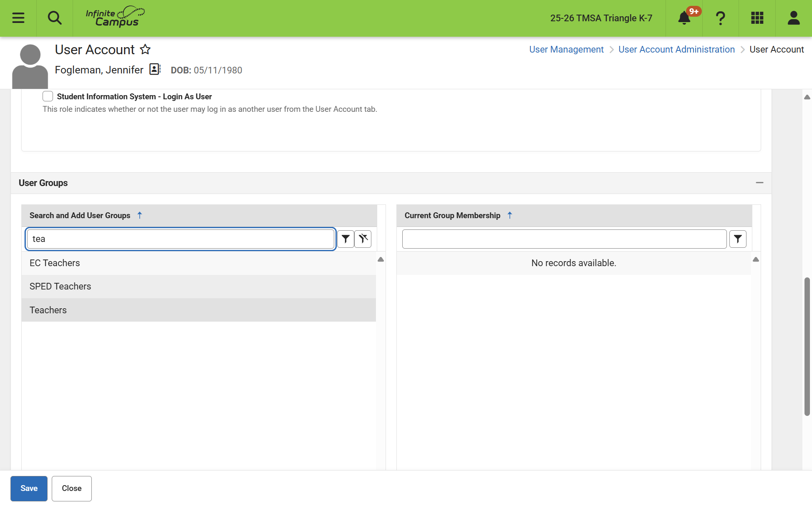Navigate to User Management breadcrumb
Image resolution: width=812 pixels, height=506 pixels.
click(x=566, y=49)
